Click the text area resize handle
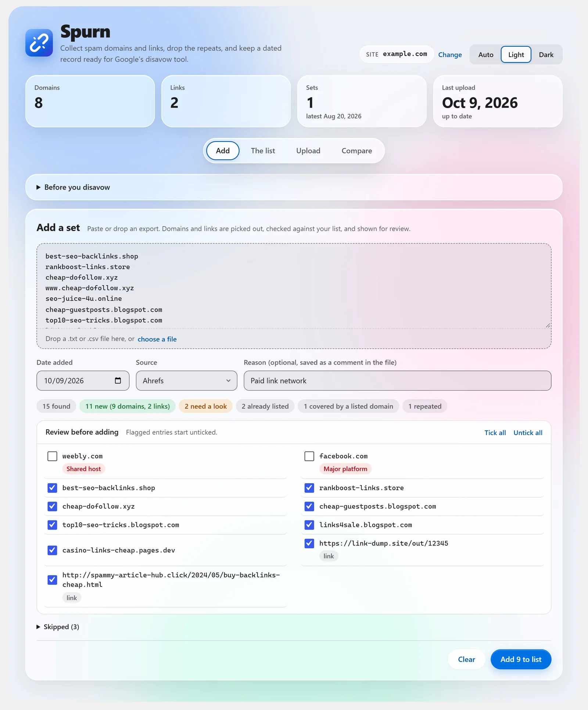 [548, 325]
